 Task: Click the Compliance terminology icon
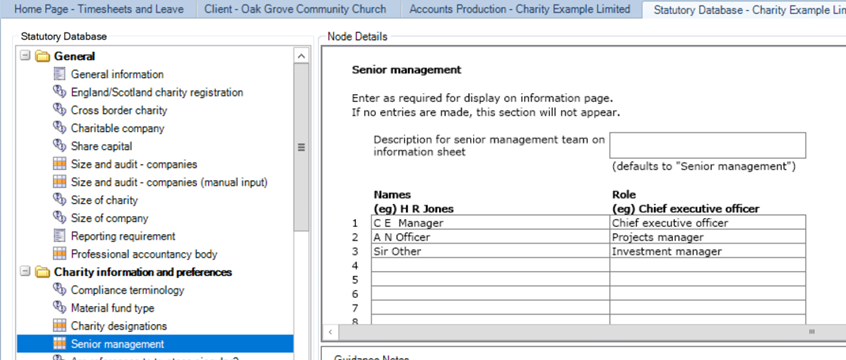click(x=60, y=289)
